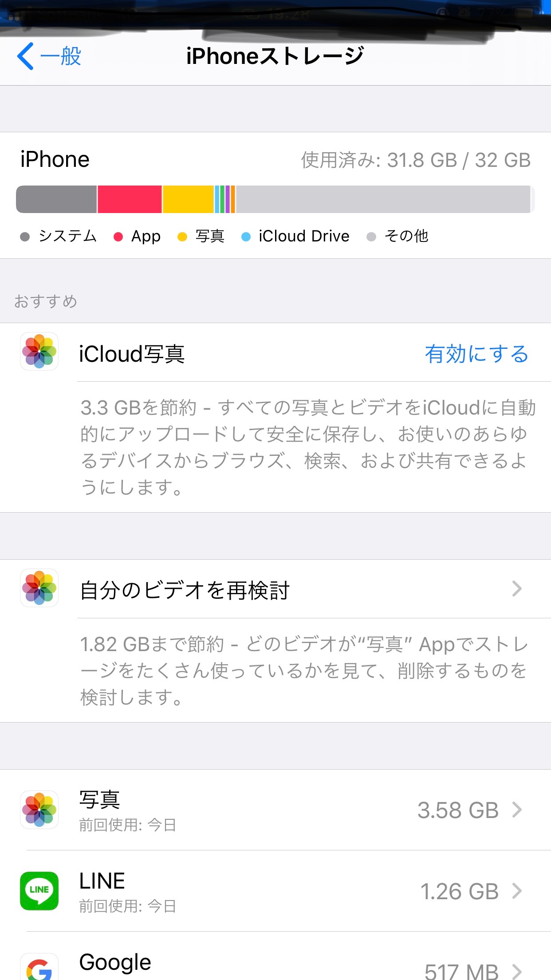Tap the Photos icon beside 自分のビデオを再検討
The width and height of the screenshot is (551, 980).
pos(39,588)
